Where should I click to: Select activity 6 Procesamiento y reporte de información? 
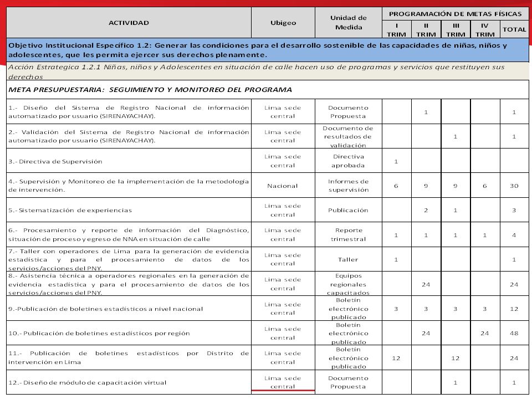129,234
